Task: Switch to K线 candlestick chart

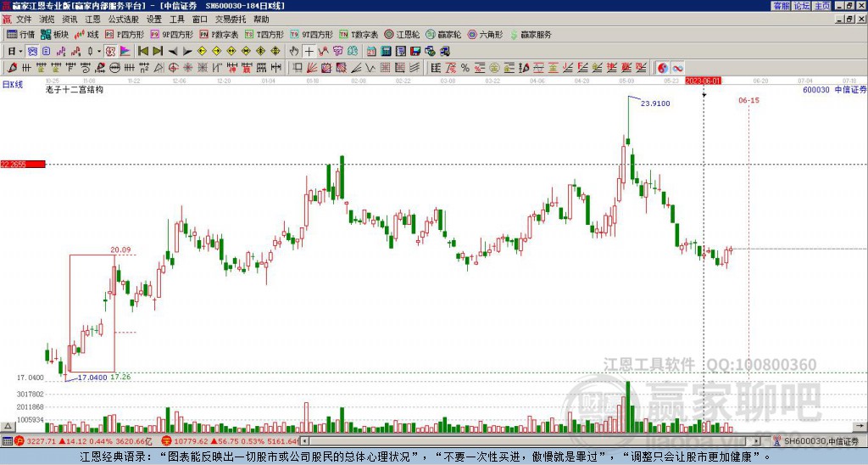Action: [86, 34]
